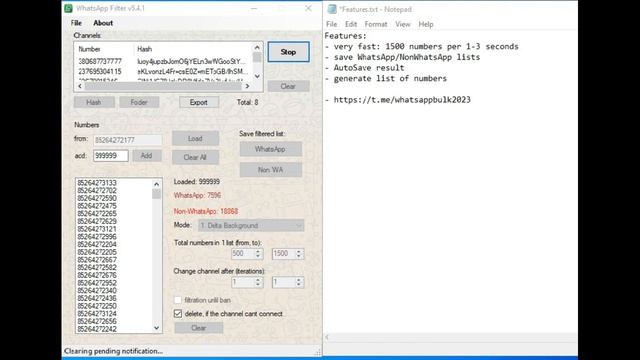Open the Mode dropdown '1. Delta Background'
This screenshot has width=640, height=360.
(251, 225)
